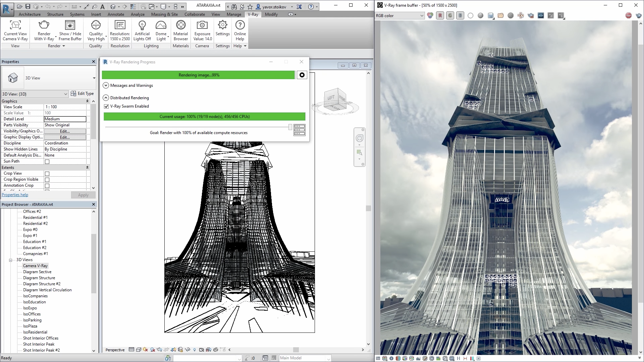Switch to the Massing & Site tab
Image resolution: width=644 pixels, height=362 pixels.
(164, 14)
